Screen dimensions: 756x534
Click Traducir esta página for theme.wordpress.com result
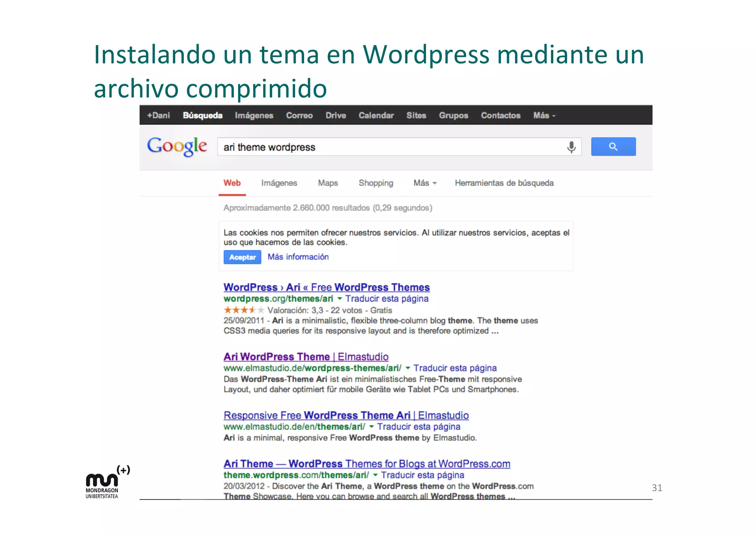[x=423, y=475]
